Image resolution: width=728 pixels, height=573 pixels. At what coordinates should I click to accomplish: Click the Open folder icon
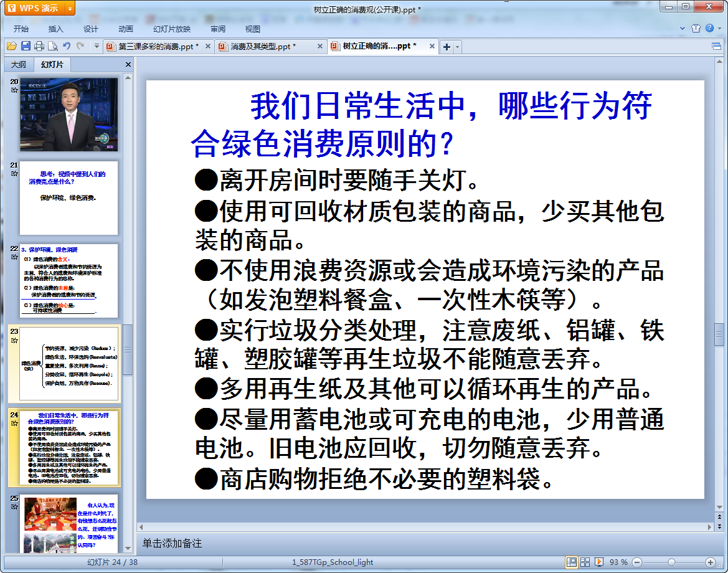(x=11, y=46)
